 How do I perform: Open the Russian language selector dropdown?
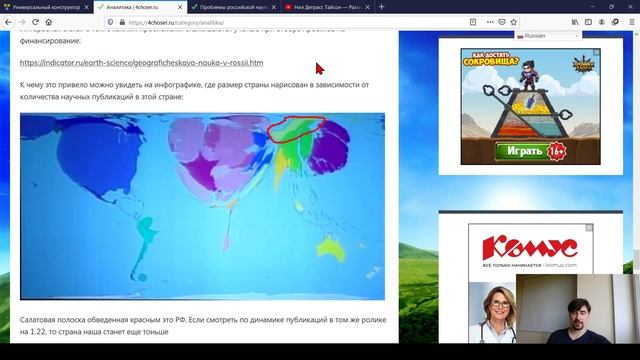tap(548, 36)
